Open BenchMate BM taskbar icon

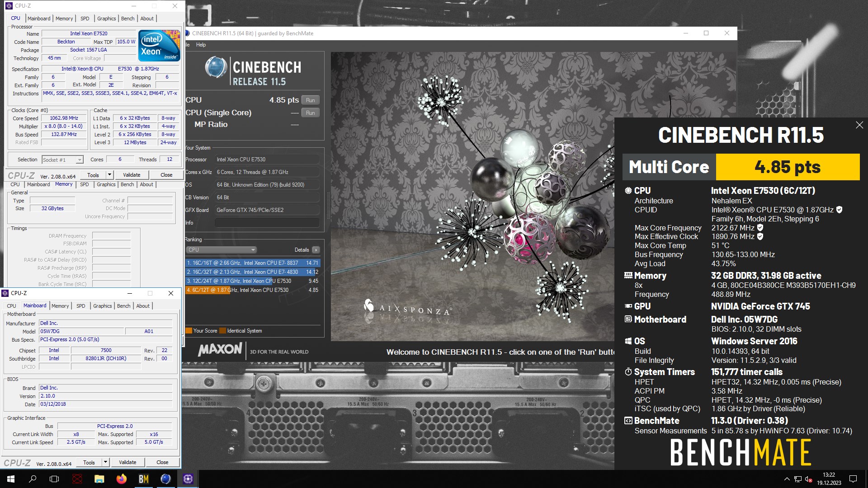pyautogui.click(x=143, y=479)
